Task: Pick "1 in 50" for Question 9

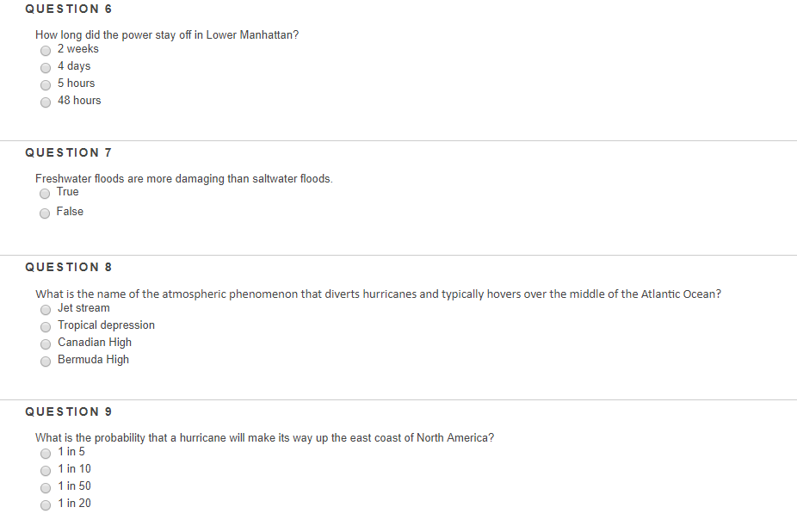Action: [x=46, y=488]
